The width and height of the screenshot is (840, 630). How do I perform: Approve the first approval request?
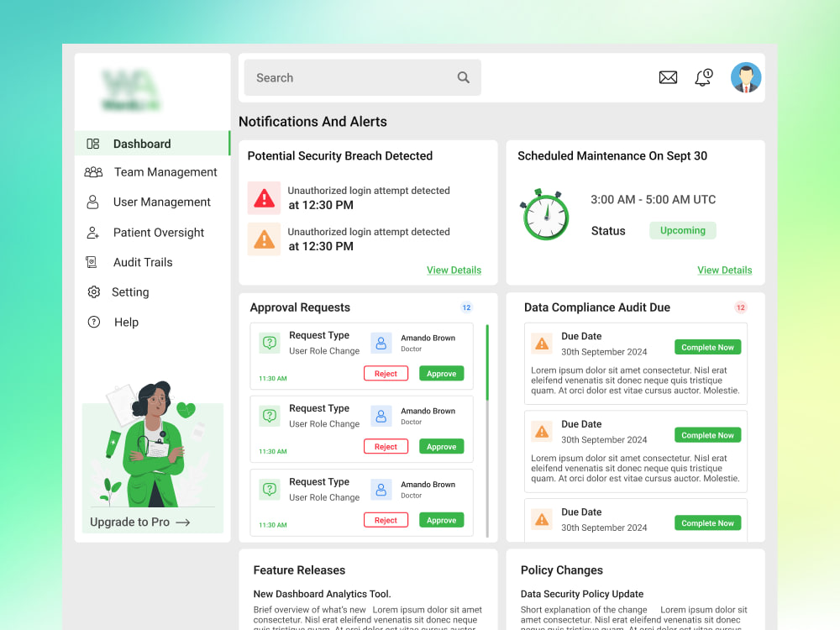tap(442, 374)
